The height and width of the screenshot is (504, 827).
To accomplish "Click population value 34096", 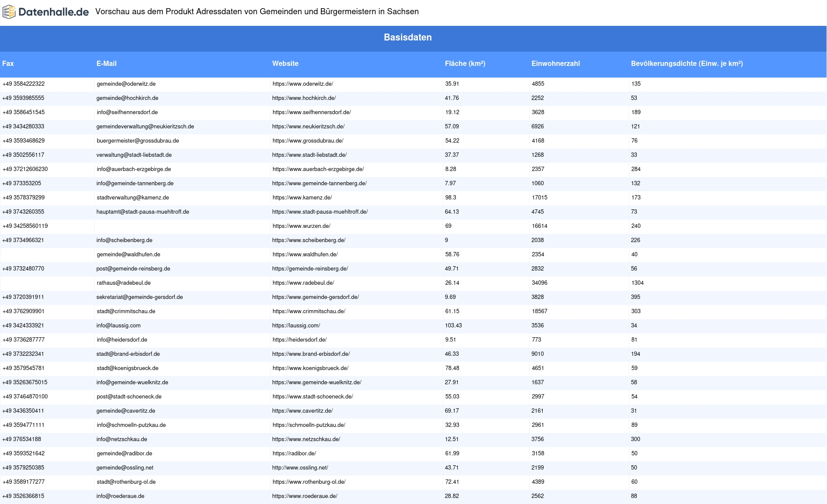I will [x=540, y=283].
